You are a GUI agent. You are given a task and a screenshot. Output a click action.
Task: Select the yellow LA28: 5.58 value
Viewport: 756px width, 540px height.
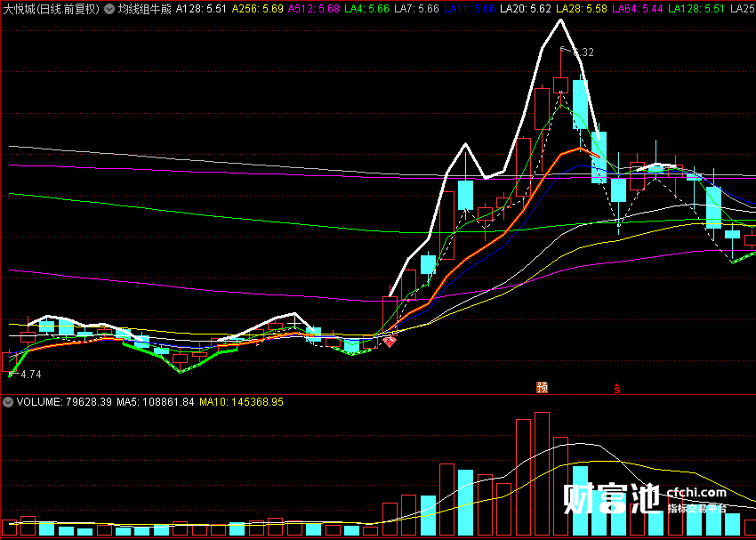click(x=582, y=9)
